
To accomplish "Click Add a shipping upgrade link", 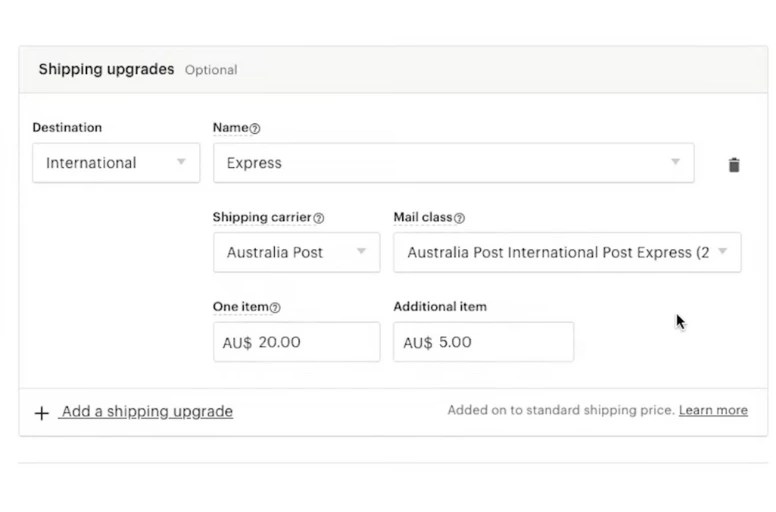I will tap(147, 412).
